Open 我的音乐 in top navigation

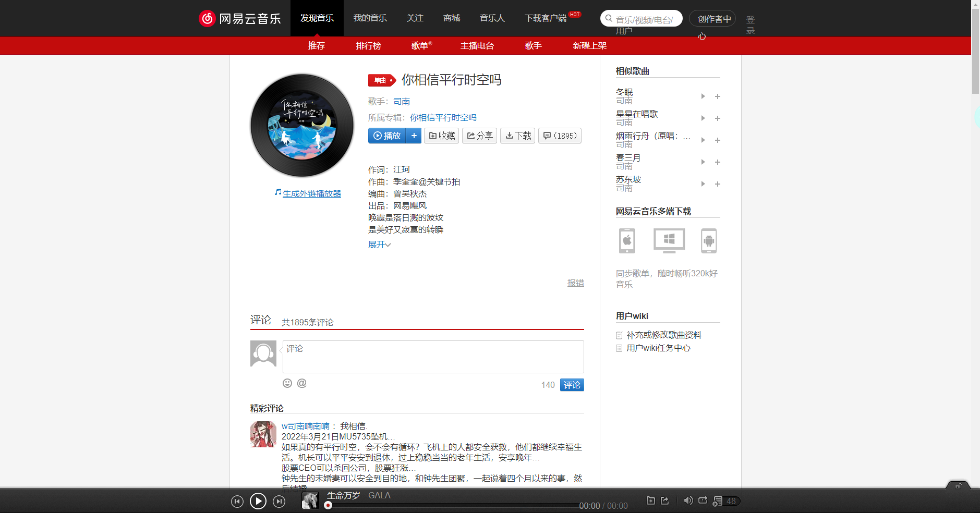click(x=370, y=18)
